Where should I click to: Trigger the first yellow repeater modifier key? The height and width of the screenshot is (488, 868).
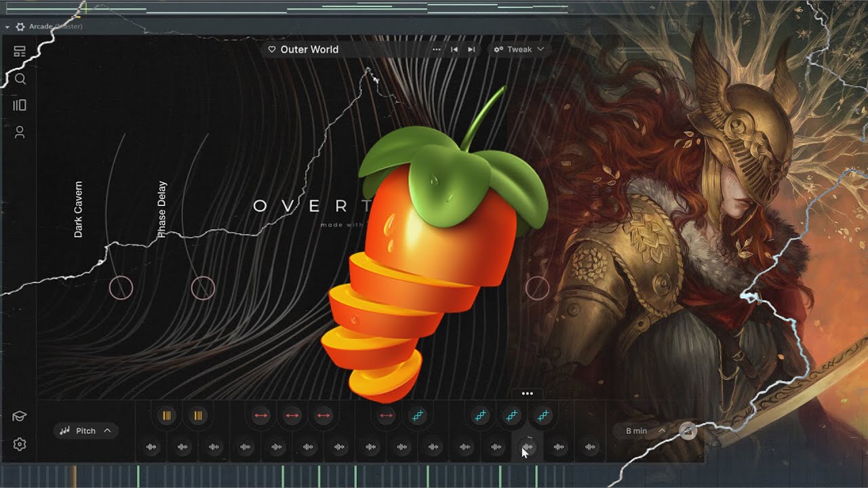[167, 415]
